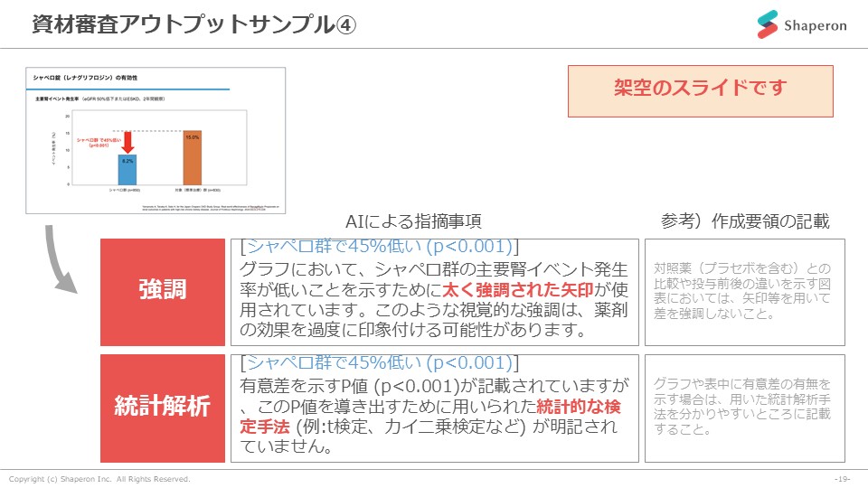Click the red down arrow in the chart thumbnail

[x=127, y=142]
